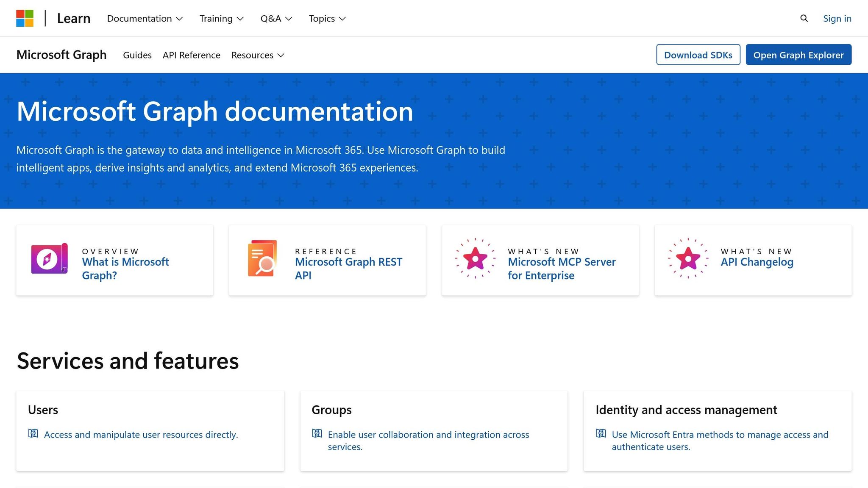This screenshot has height=488, width=868.
Task: Open the Topics dropdown
Action: 327,19
